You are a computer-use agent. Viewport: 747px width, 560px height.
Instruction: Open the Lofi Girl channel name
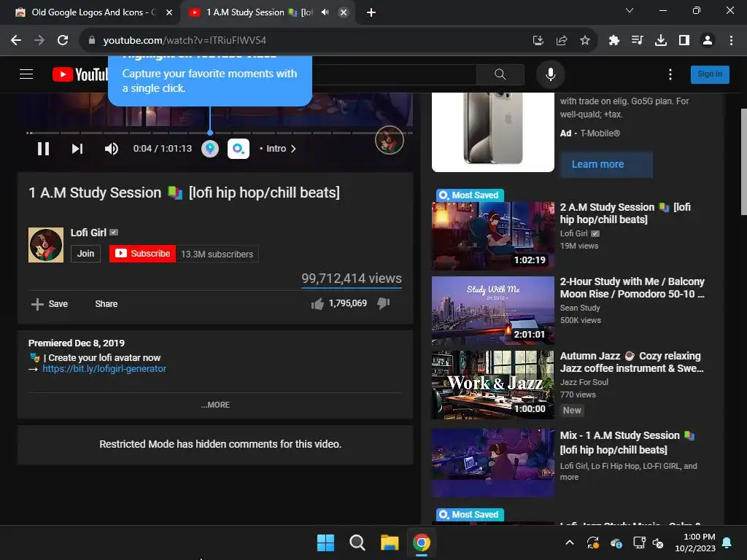[88, 233]
